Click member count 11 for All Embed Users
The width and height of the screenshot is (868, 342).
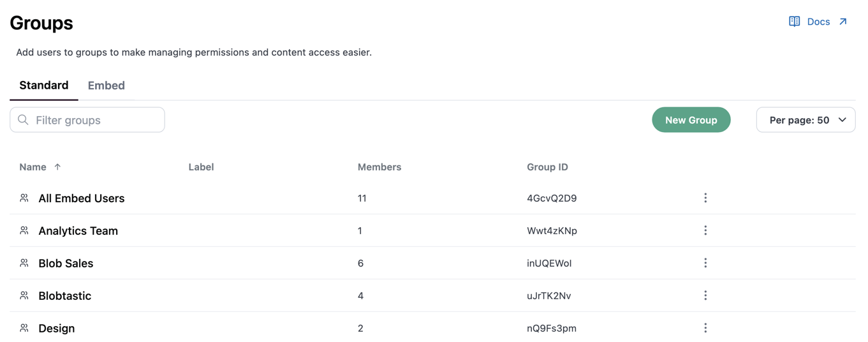362,198
